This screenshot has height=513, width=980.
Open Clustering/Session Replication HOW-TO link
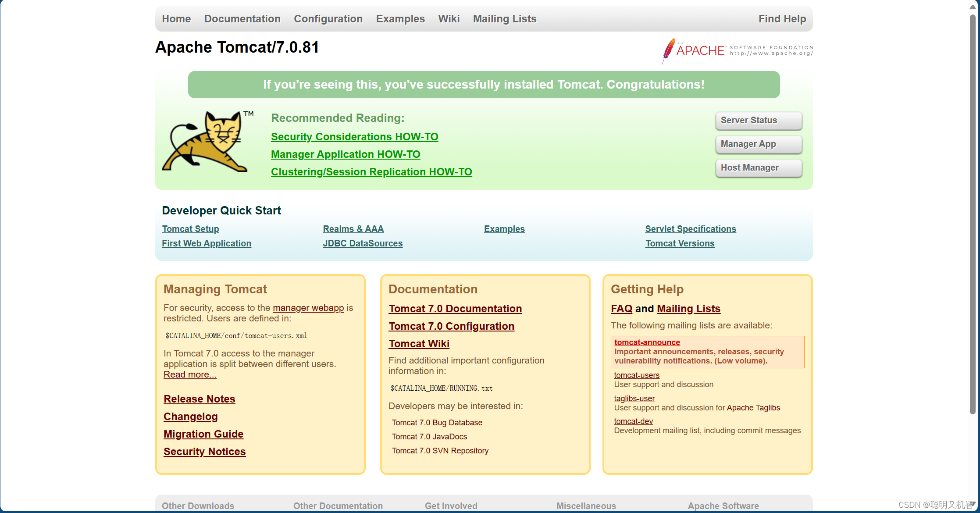(371, 172)
